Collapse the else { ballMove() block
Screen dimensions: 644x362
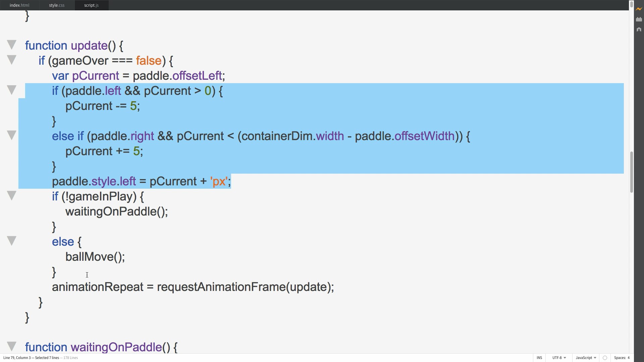point(11,241)
